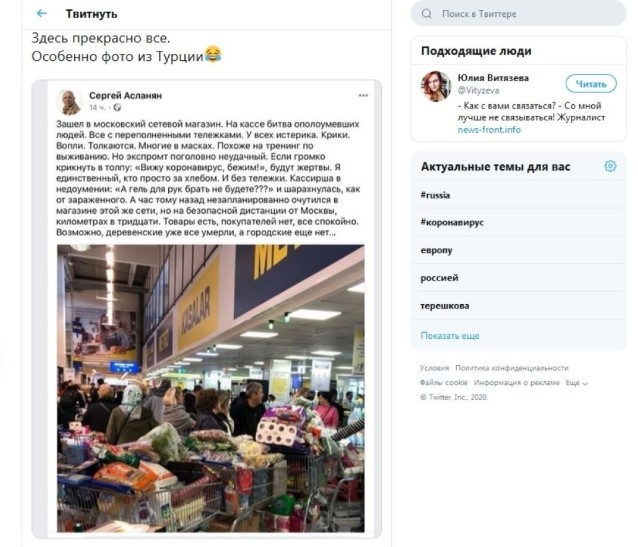Expand trends with Показать еще
The height and width of the screenshot is (547, 638).
click(x=450, y=336)
